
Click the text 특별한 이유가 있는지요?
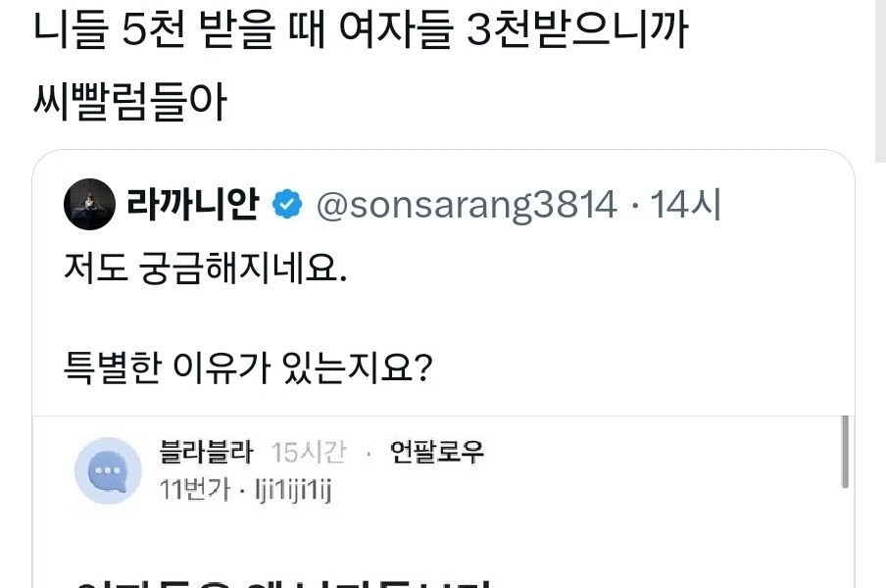pos(247,371)
